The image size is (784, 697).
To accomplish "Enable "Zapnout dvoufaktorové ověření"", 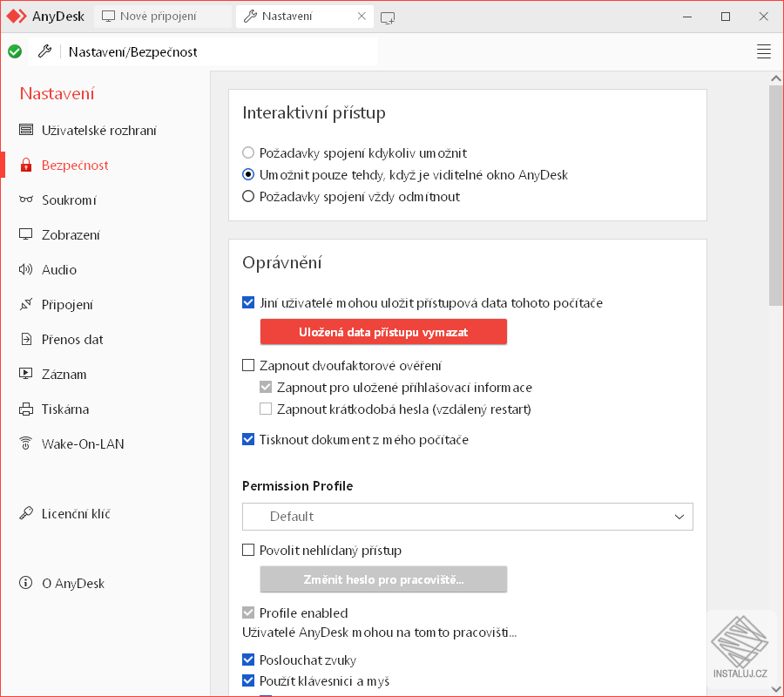I will (x=247, y=365).
